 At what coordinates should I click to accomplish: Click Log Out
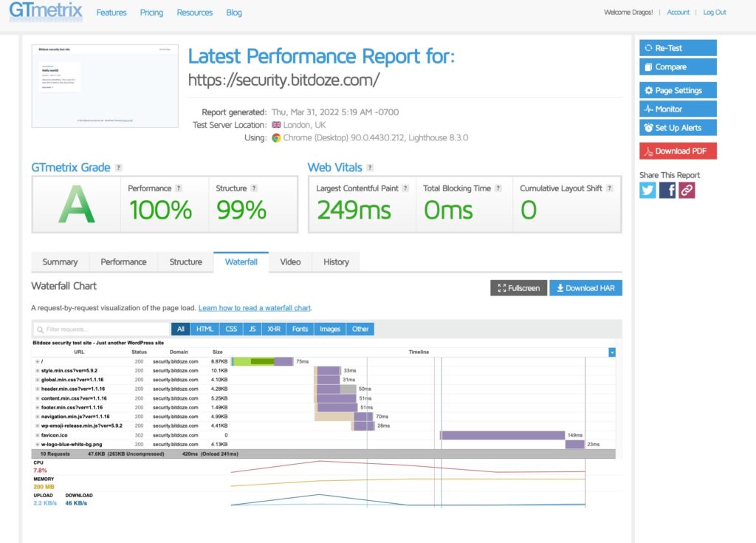click(x=715, y=12)
